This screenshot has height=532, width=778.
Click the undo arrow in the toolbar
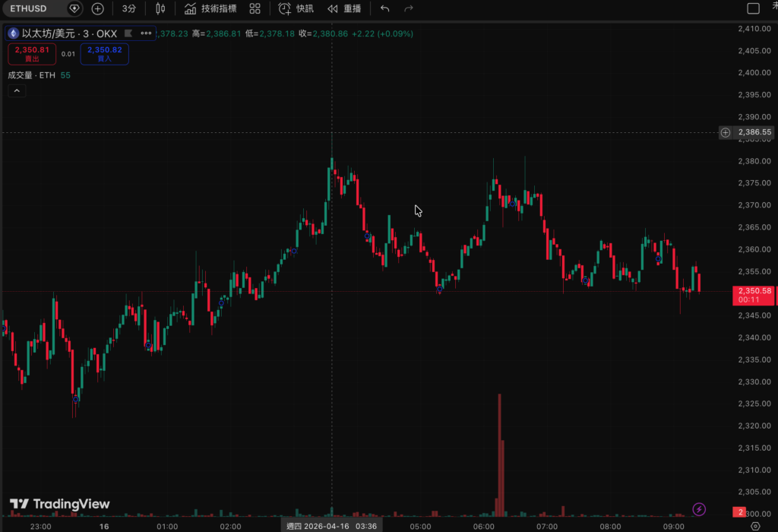[x=384, y=8]
